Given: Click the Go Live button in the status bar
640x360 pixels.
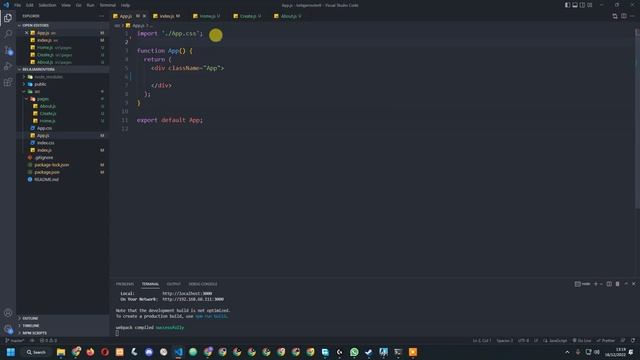Looking at the screenshot, I should (582, 340).
